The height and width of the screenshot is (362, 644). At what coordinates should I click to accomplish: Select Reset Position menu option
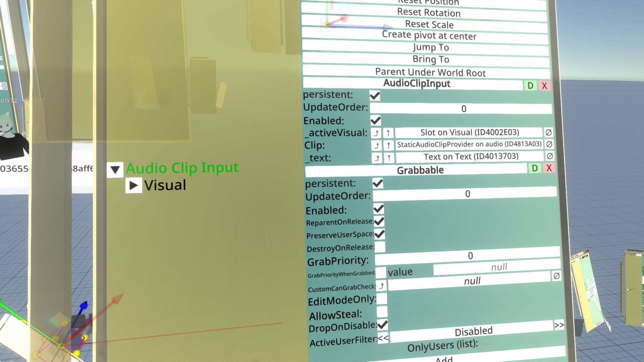427,2
